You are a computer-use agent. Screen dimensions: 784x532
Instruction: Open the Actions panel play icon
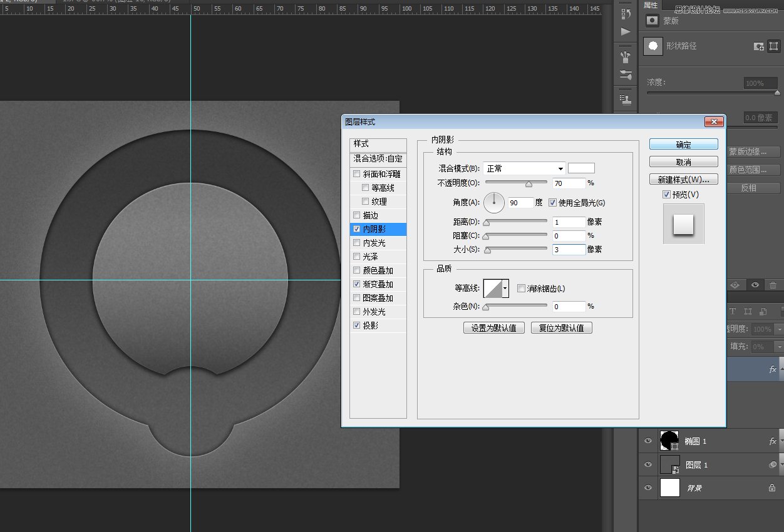(x=625, y=31)
